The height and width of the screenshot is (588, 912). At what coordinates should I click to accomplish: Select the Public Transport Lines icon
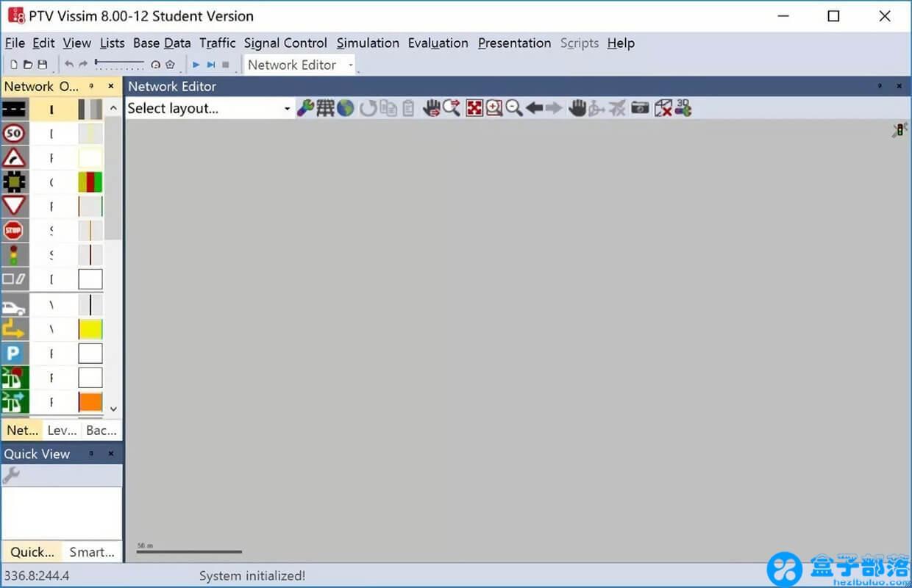pos(15,401)
